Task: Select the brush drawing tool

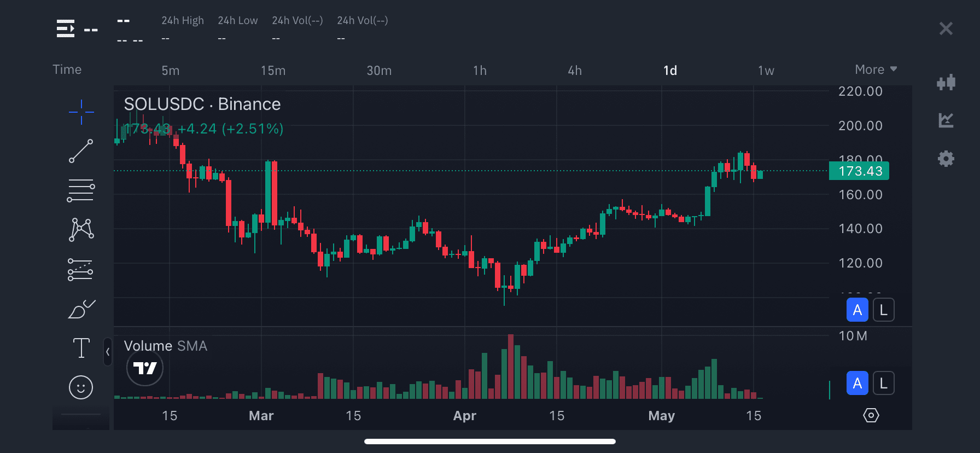Action: 81,309
